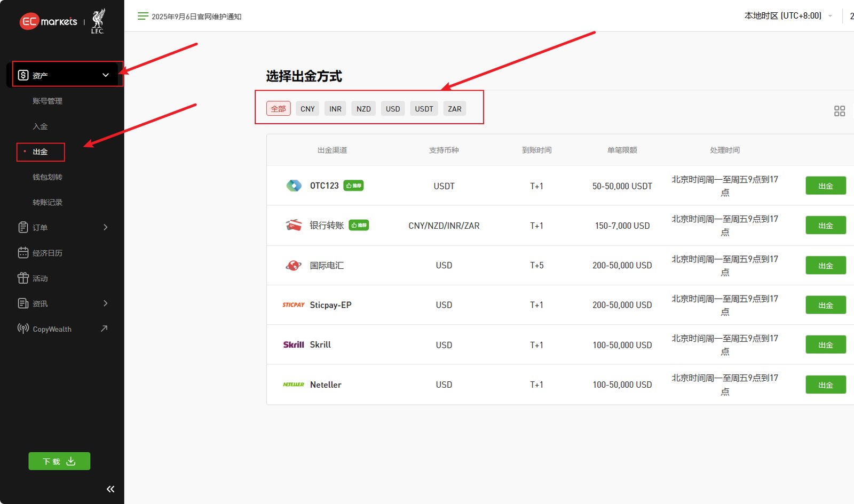This screenshot has width=854, height=504.
Task: Open the 经济日历 calendar icon
Action: (x=22, y=252)
